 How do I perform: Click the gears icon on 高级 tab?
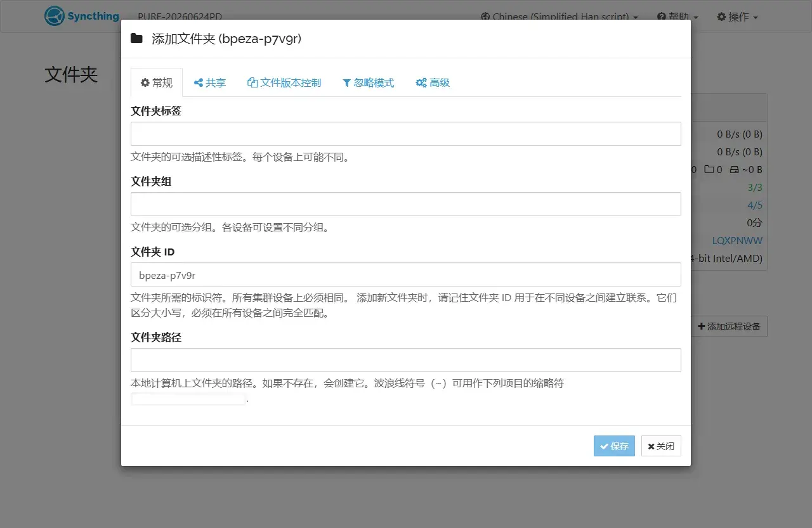tap(421, 82)
